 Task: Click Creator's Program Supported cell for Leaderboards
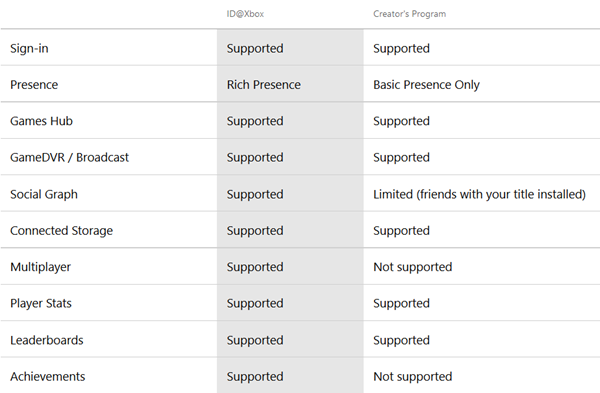coord(401,341)
